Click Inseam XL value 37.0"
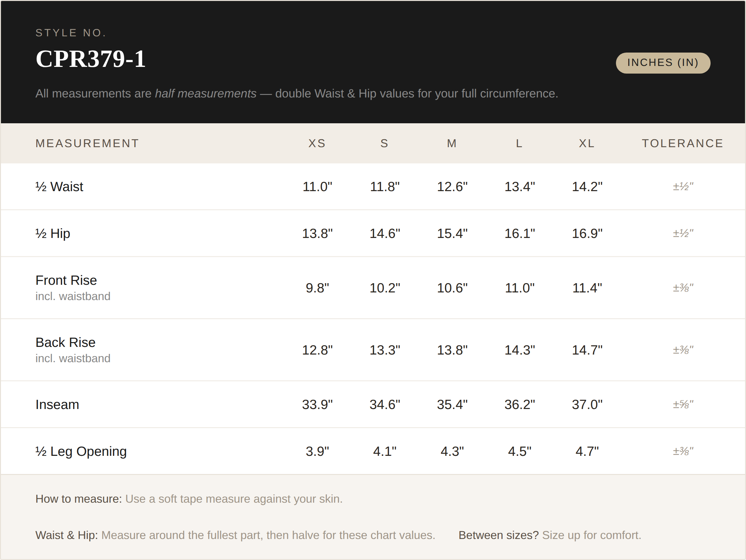 pyautogui.click(x=587, y=404)
